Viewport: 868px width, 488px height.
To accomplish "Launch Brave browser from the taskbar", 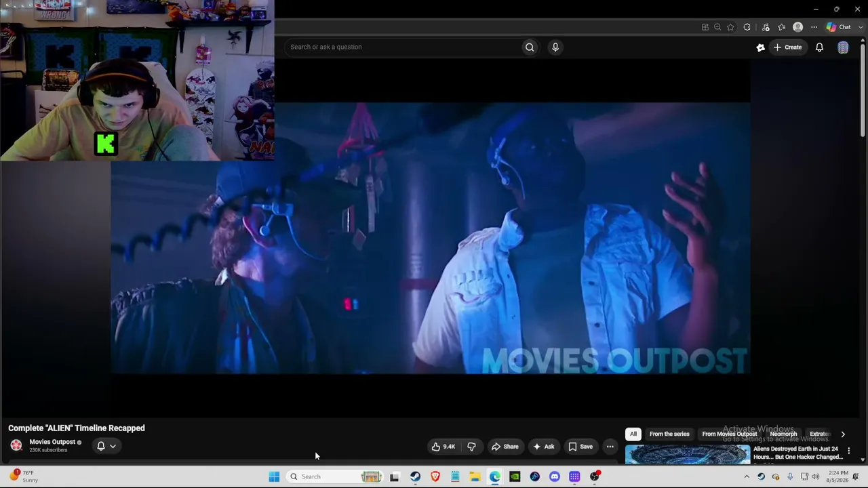I will click(x=435, y=476).
